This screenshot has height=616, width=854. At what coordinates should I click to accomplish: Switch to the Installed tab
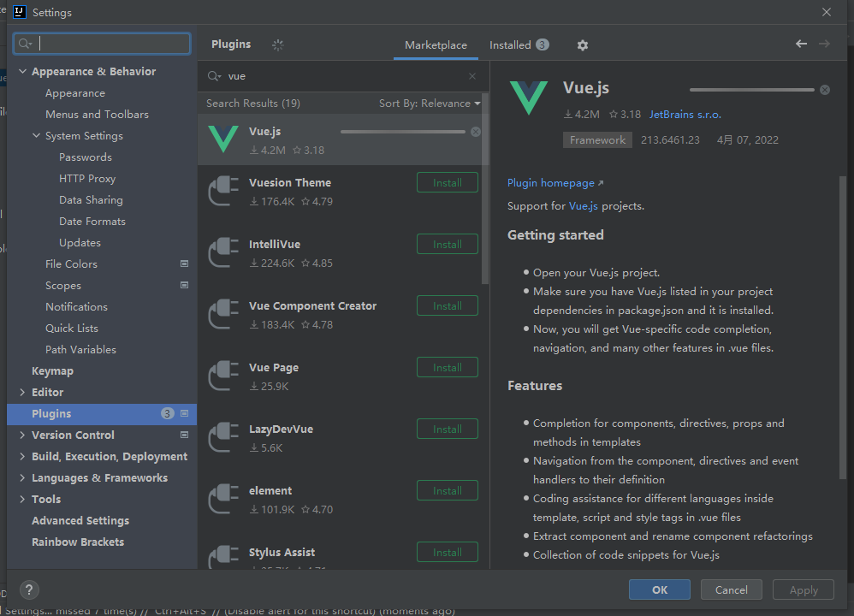[519, 45]
